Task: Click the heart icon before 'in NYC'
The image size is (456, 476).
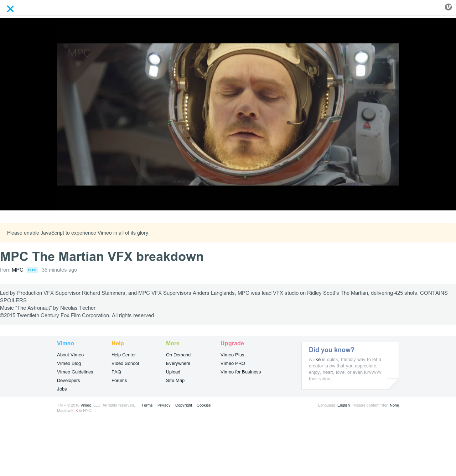Action: click(77, 410)
